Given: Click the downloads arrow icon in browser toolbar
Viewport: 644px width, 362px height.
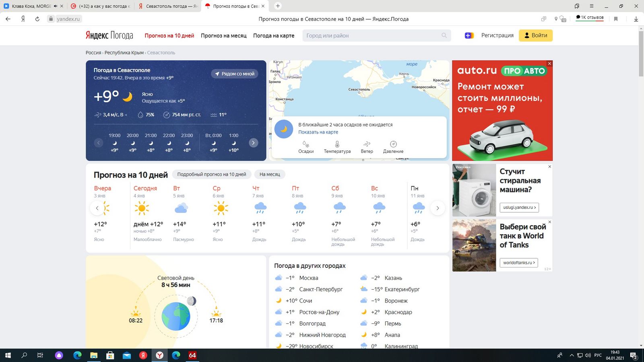Looking at the screenshot, I should coord(636,19).
